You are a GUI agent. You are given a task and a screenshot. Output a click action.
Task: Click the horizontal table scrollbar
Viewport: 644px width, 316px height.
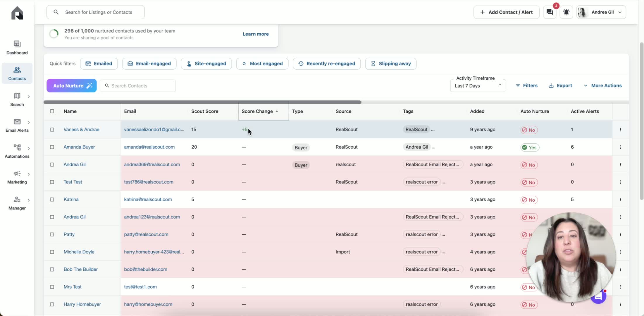(202, 102)
